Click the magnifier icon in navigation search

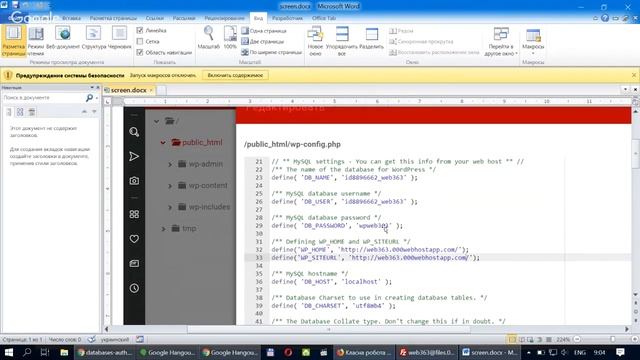(x=89, y=98)
